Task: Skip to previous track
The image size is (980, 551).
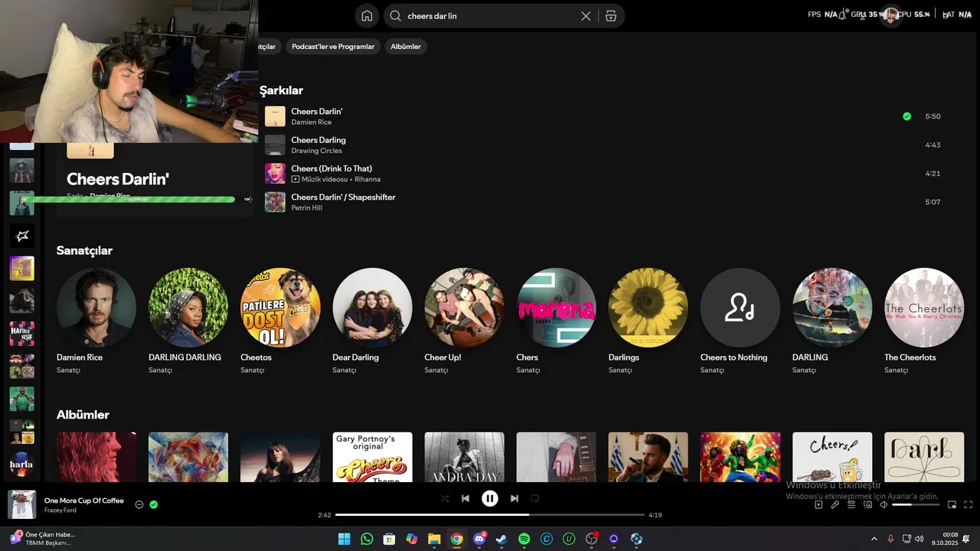Action: pos(465,498)
